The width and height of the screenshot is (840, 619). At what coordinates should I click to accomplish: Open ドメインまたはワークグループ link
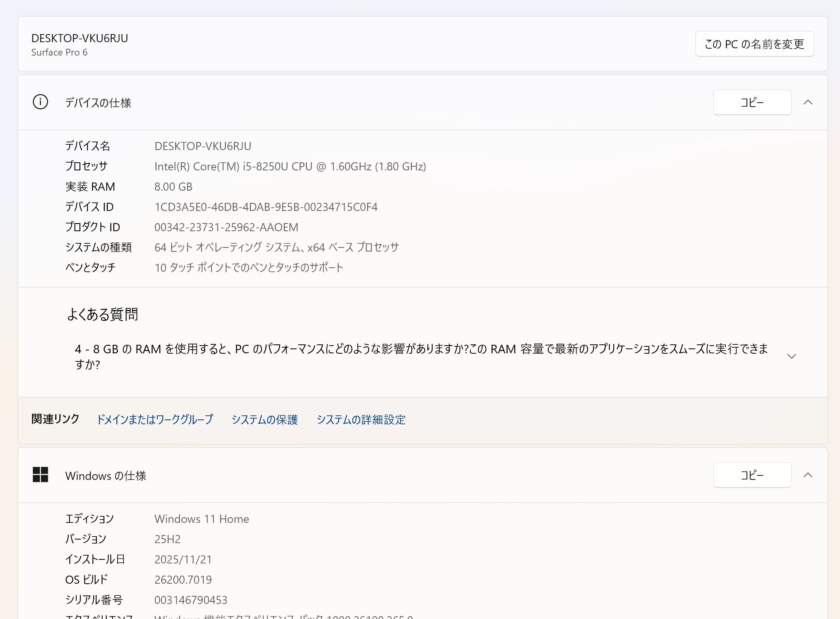tap(155, 419)
